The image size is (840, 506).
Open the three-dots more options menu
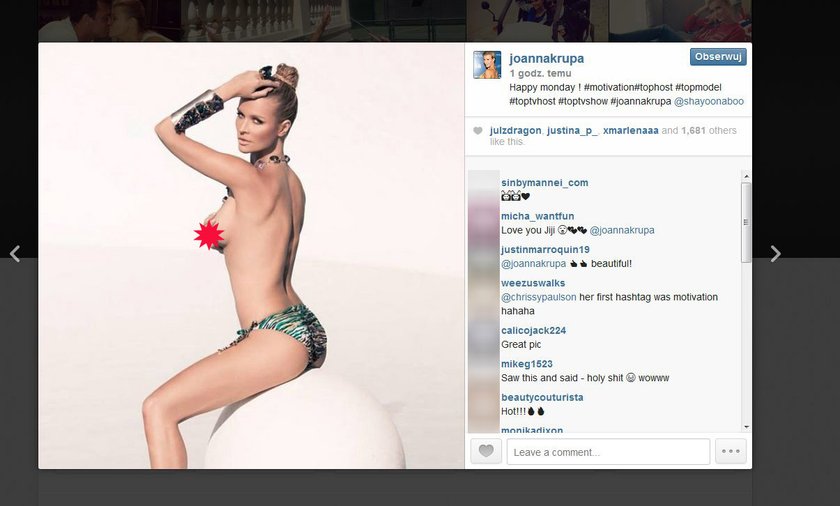click(x=731, y=451)
